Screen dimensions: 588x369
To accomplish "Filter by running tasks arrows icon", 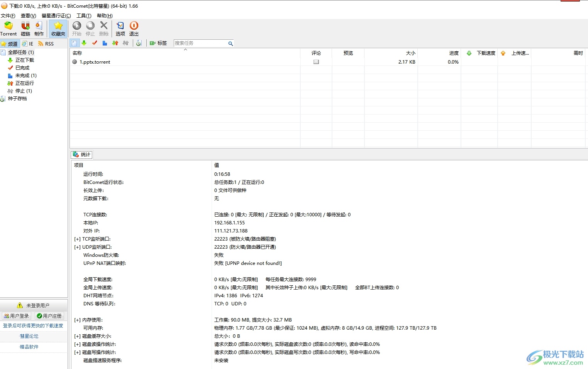I will 115,43.
